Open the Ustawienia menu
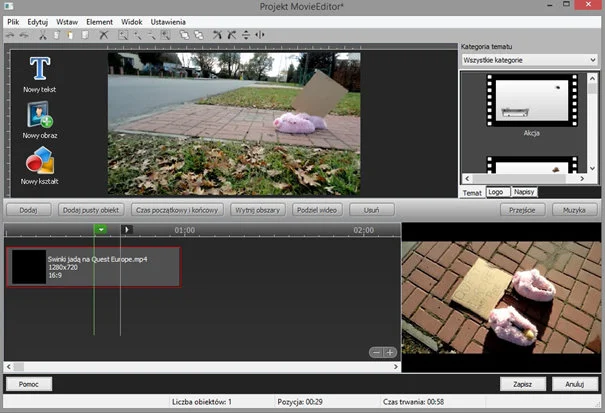This screenshot has height=413, width=605. coord(168,22)
